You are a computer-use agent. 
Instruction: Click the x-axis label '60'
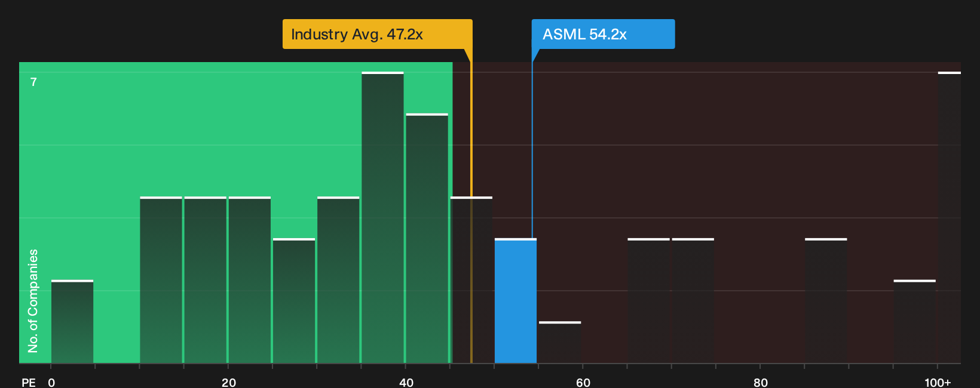[x=583, y=383]
